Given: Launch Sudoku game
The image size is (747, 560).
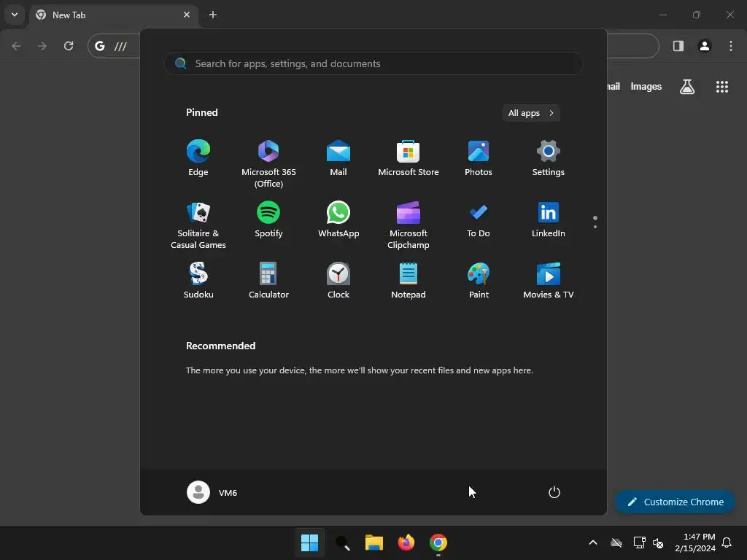Looking at the screenshot, I should 198,281.
